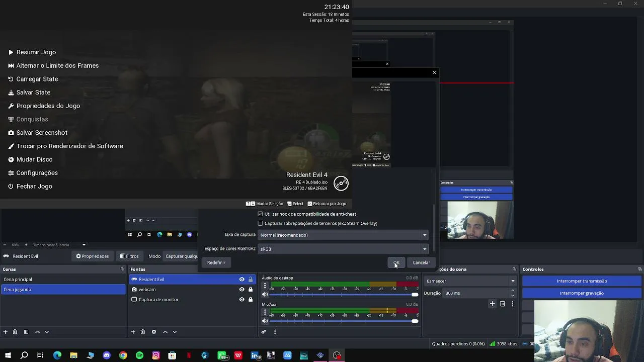Select webcam source in Fontes
The width and height of the screenshot is (644, 362).
[x=193, y=290]
